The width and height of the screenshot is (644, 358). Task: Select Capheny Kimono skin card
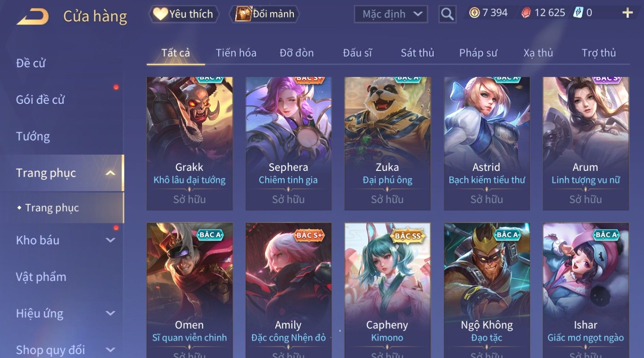point(387,291)
